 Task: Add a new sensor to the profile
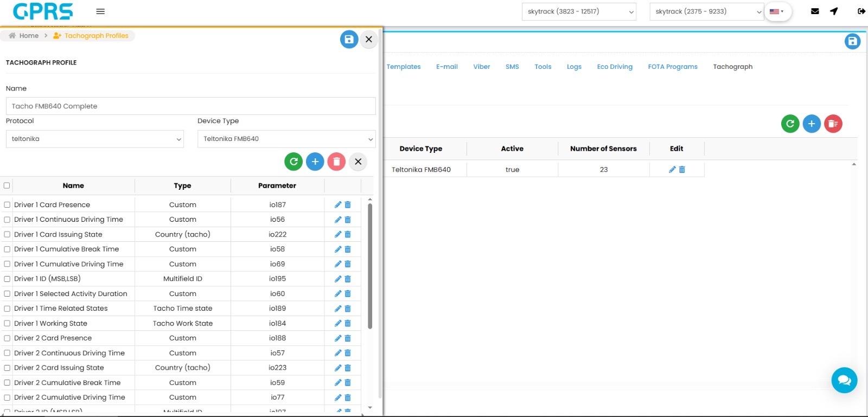[315, 162]
